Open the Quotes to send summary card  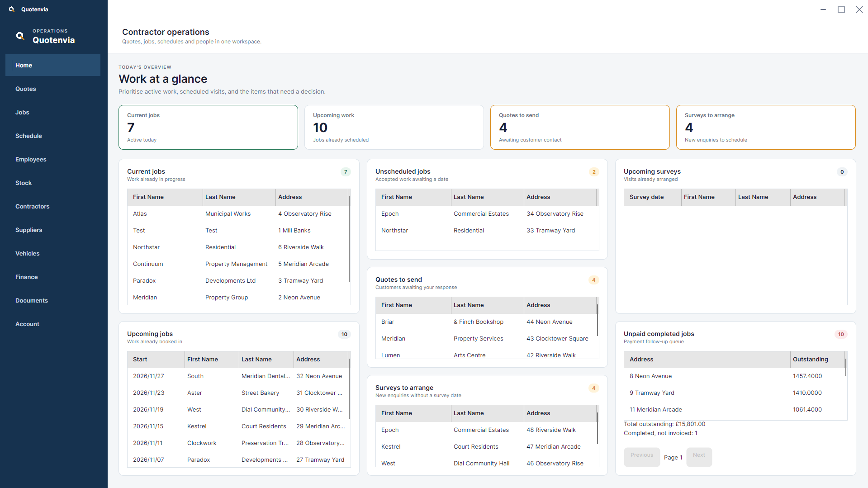[580, 127]
